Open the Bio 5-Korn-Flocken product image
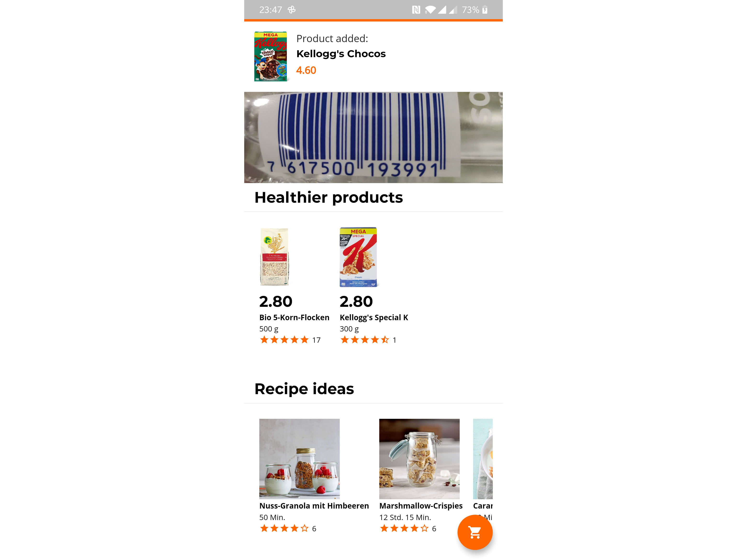This screenshot has width=747, height=560. tap(274, 257)
